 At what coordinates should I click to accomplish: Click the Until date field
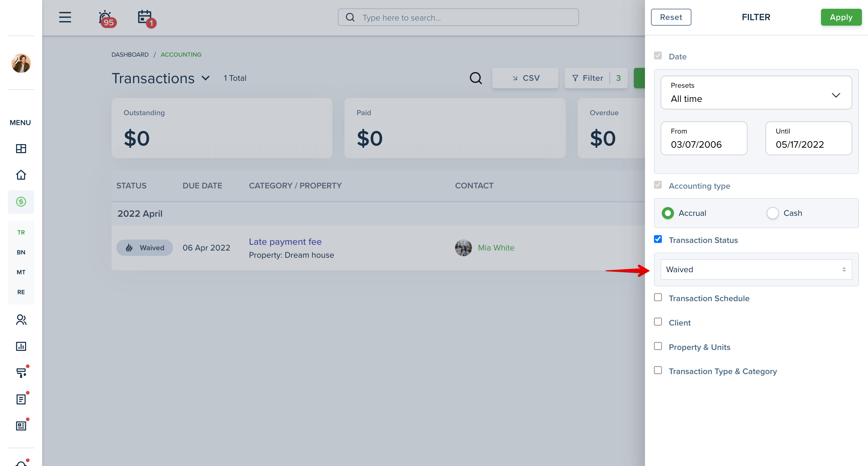pos(808,138)
